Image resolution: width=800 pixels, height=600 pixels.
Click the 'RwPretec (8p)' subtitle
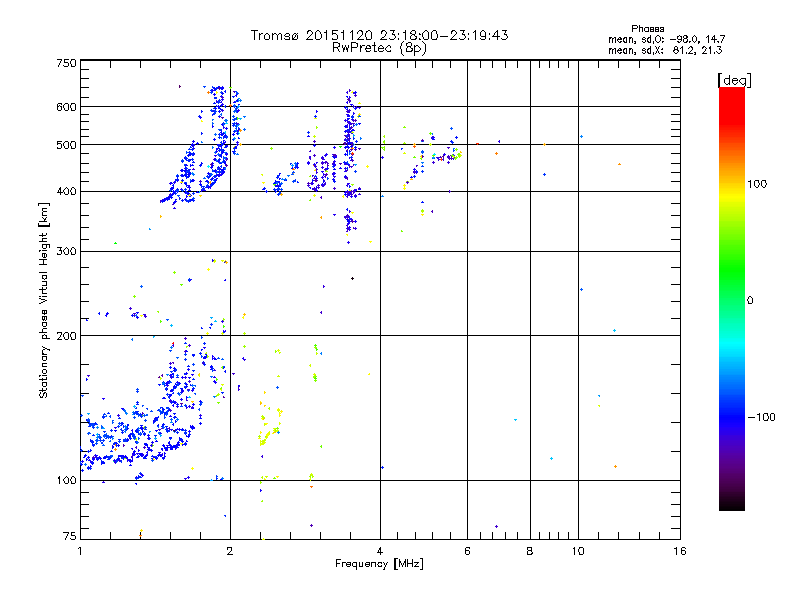379,48
